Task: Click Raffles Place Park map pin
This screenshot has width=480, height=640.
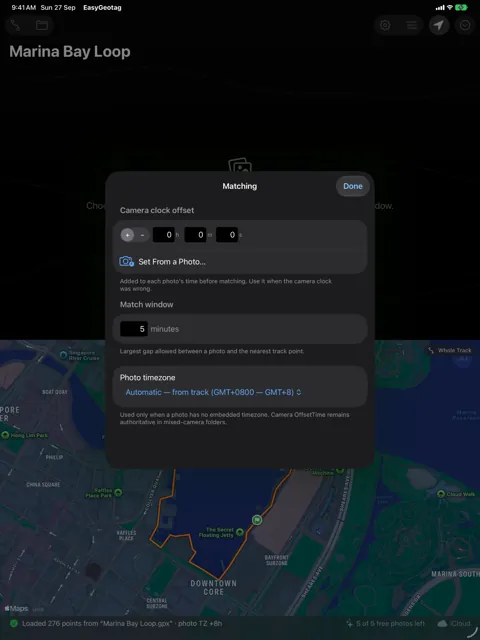Action: click(x=118, y=492)
